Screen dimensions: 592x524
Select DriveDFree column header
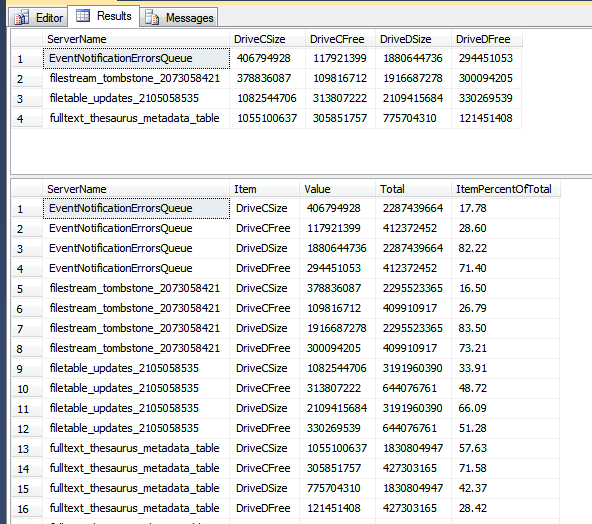point(487,39)
